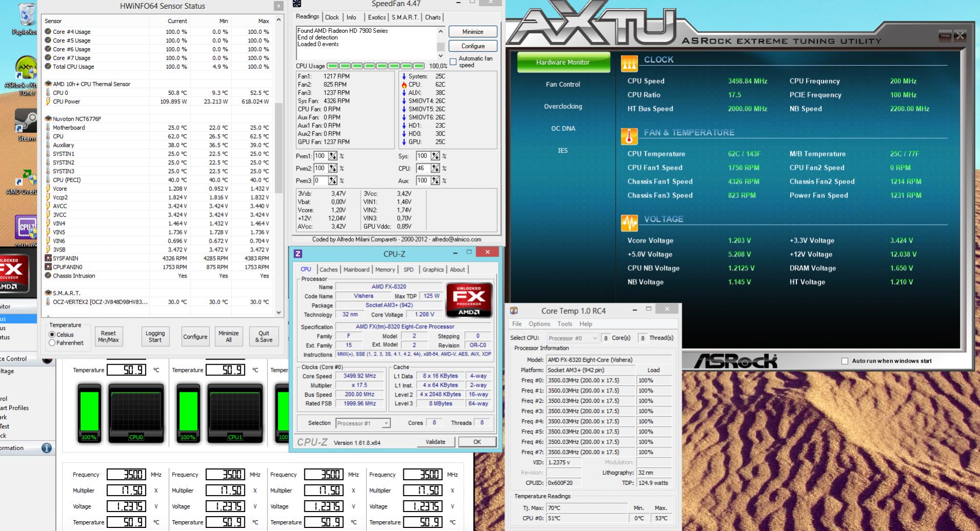Click Minimize All in HWiNFO64
The height and width of the screenshot is (531, 980).
click(x=228, y=337)
